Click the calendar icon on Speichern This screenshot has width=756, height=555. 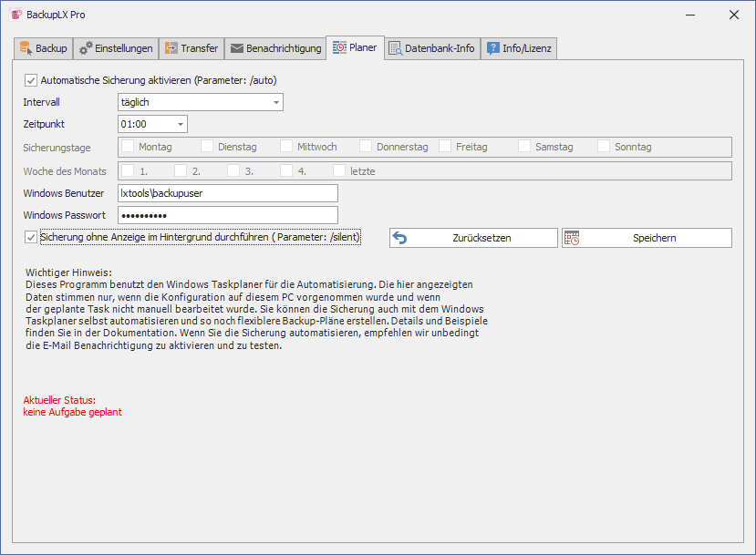tap(572, 238)
